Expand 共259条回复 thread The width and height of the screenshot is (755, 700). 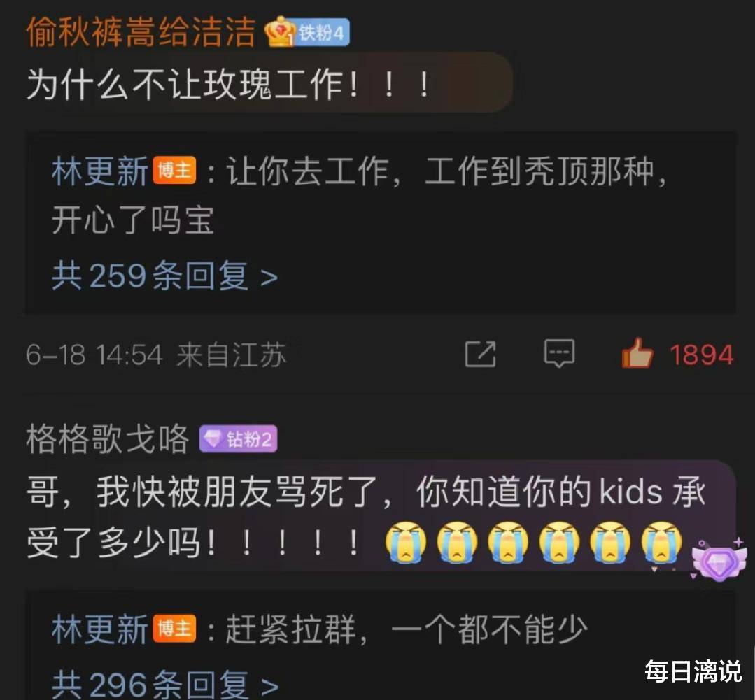[165, 276]
